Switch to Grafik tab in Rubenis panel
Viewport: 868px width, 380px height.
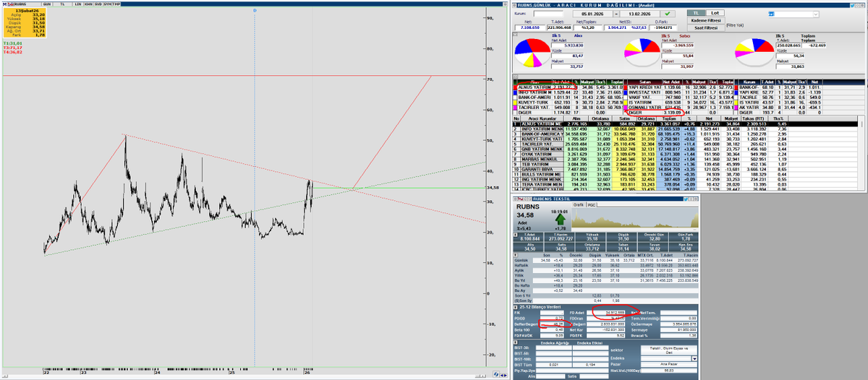click(579, 205)
